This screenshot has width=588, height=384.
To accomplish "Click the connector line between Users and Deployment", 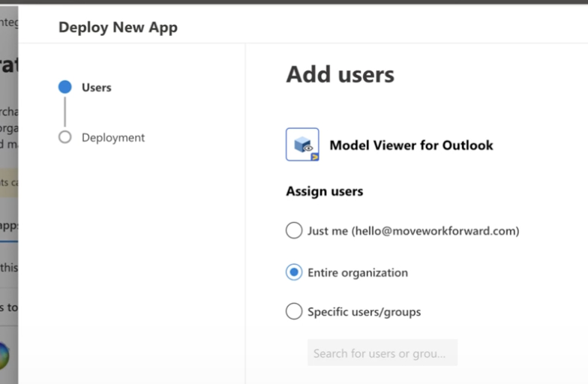I will tap(65, 112).
